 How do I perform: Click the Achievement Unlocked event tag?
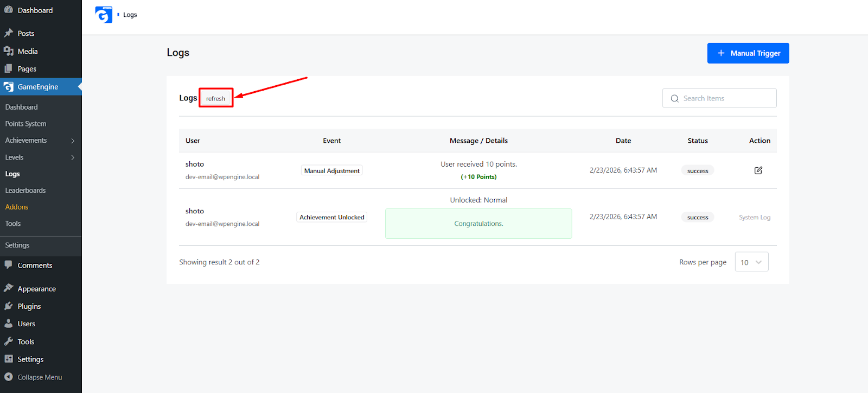332,217
